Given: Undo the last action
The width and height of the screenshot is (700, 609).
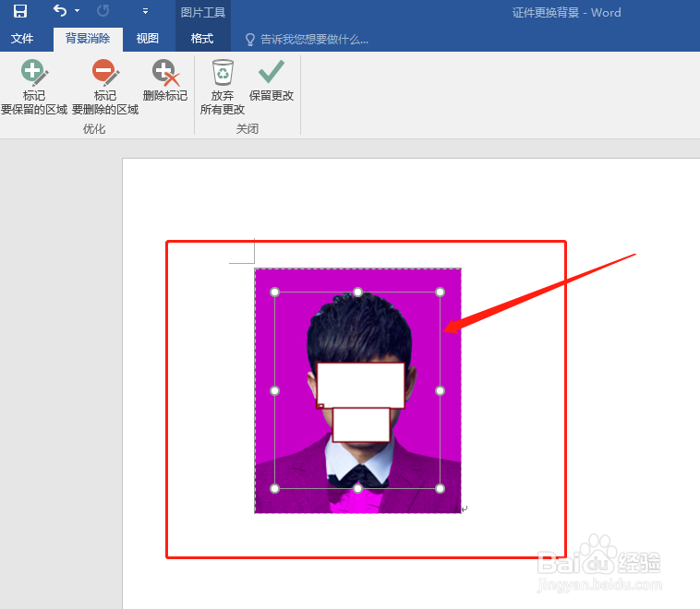Looking at the screenshot, I should click(x=60, y=10).
